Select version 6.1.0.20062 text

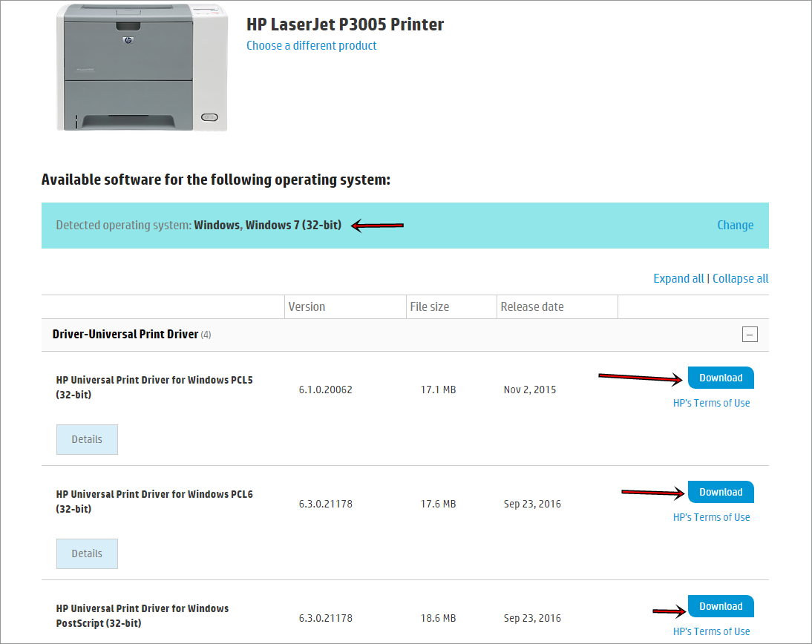(325, 390)
